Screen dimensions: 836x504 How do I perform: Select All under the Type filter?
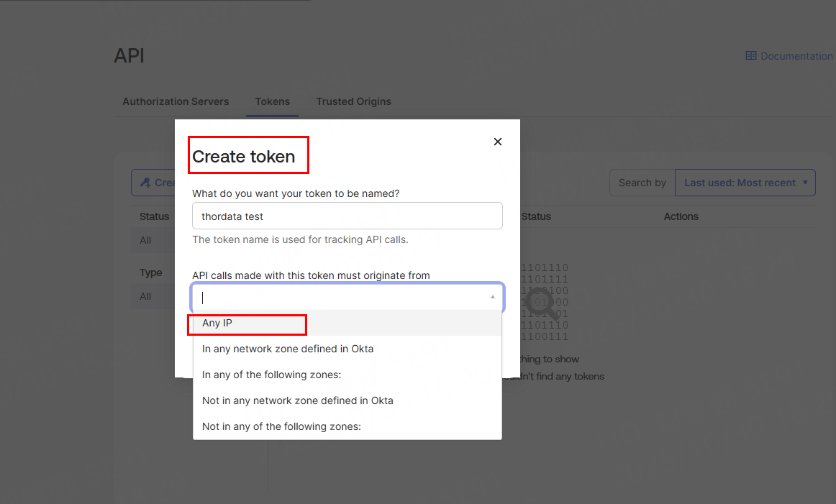(145, 296)
